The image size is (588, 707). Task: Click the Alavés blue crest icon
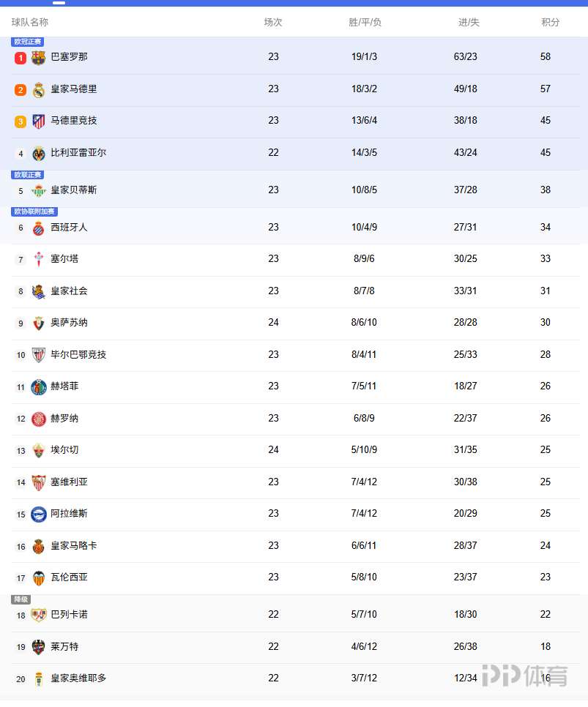(39, 514)
